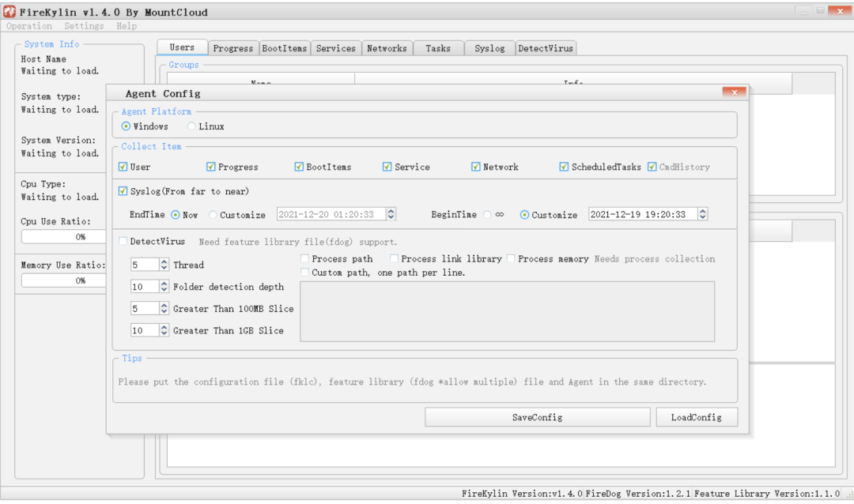Viewport: 854px width, 504px height.
Task: Switch to the Networks tab
Action: [x=387, y=48]
